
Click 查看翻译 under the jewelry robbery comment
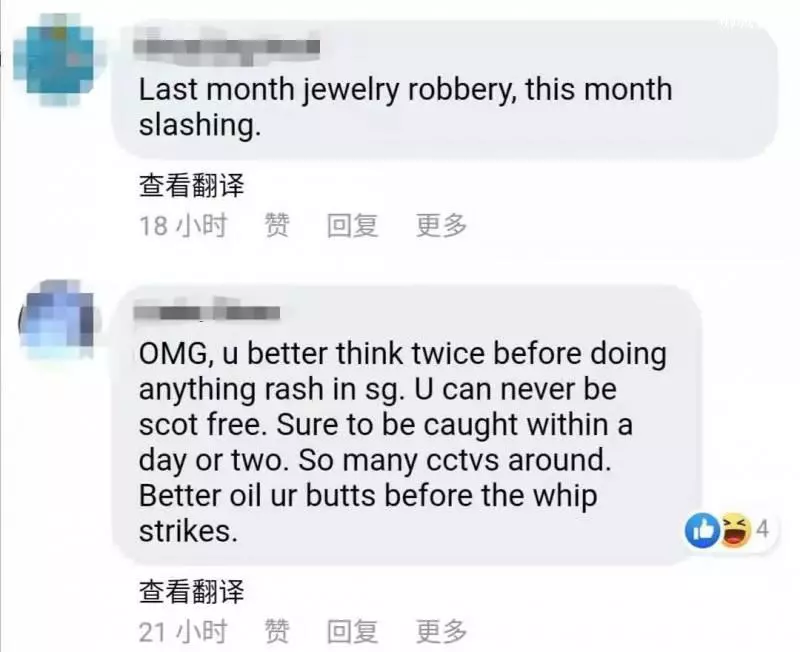[x=191, y=185]
